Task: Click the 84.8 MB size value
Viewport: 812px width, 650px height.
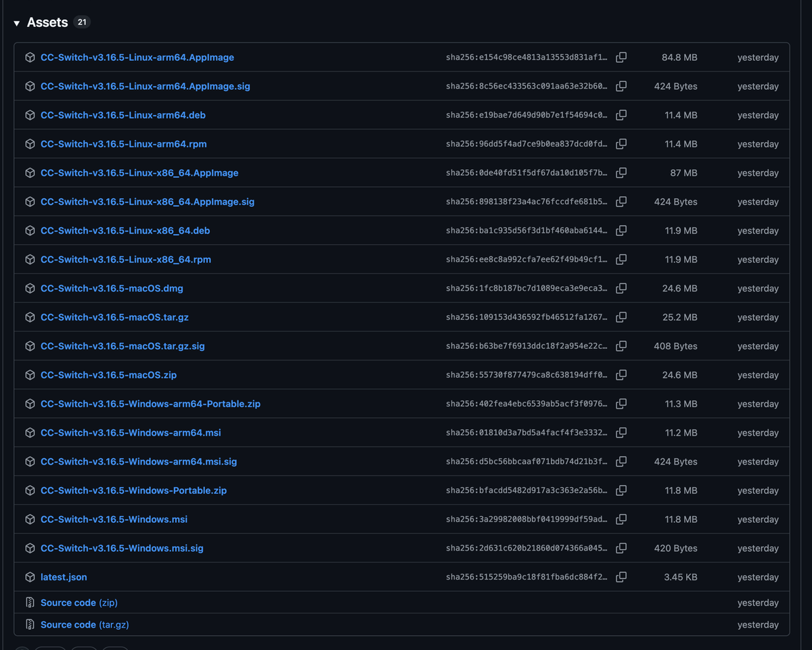Action: [679, 57]
